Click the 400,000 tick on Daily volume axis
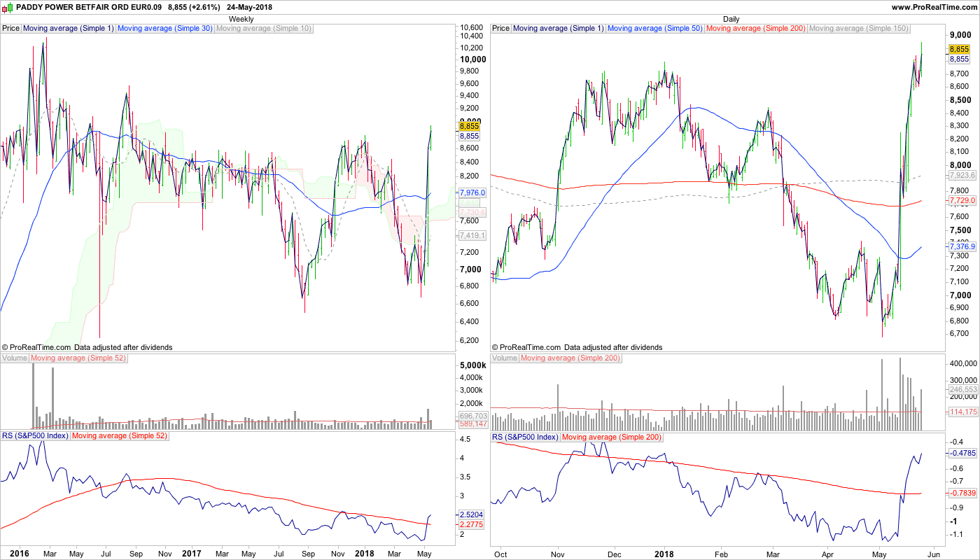The width and height of the screenshot is (980, 560). click(963, 364)
